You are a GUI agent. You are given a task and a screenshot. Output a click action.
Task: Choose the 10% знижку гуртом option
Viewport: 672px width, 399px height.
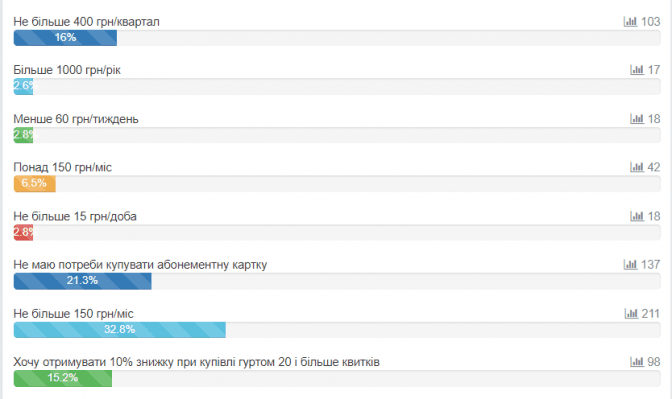196,362
